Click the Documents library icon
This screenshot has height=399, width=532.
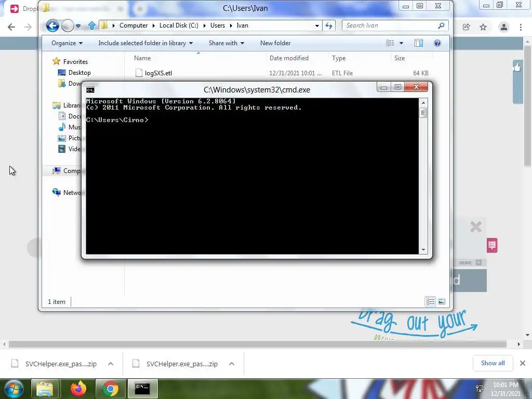point(62,116)
